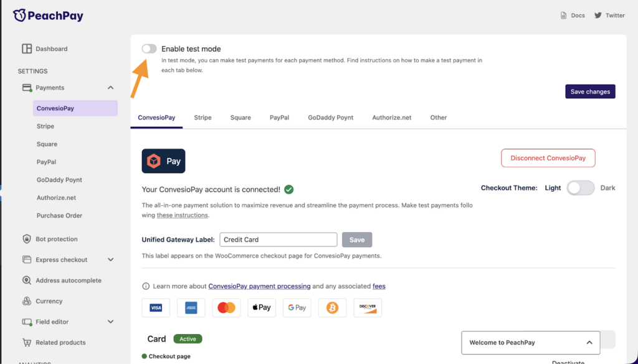Click the Address autocomplete search icon

coord(27,281)
